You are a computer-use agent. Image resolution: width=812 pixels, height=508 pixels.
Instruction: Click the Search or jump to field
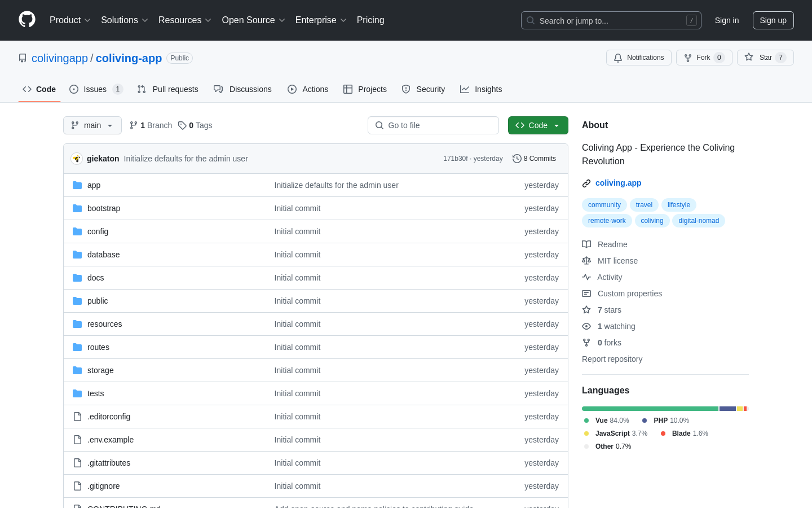pos(611,20)
